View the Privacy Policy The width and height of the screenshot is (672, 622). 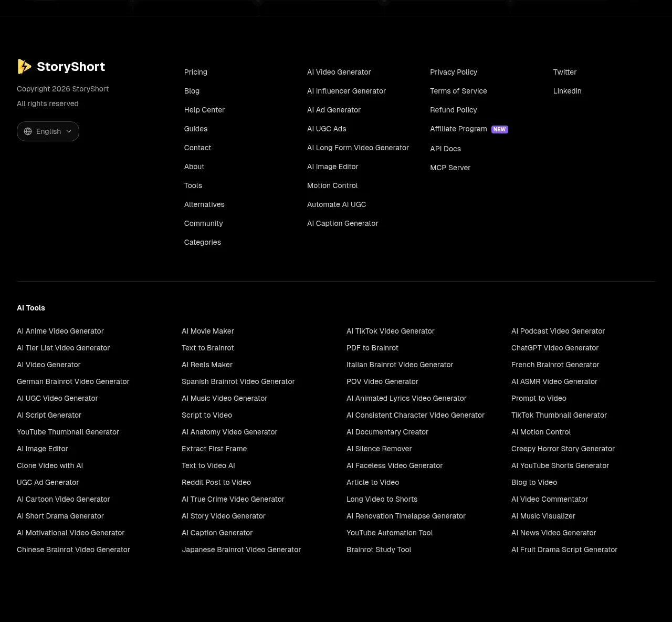point(454,72)
